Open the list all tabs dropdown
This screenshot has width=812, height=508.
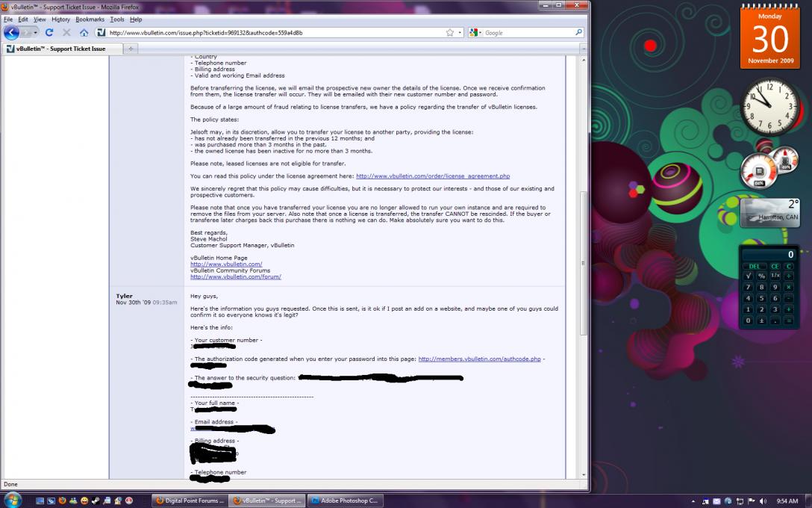(583, 49)
